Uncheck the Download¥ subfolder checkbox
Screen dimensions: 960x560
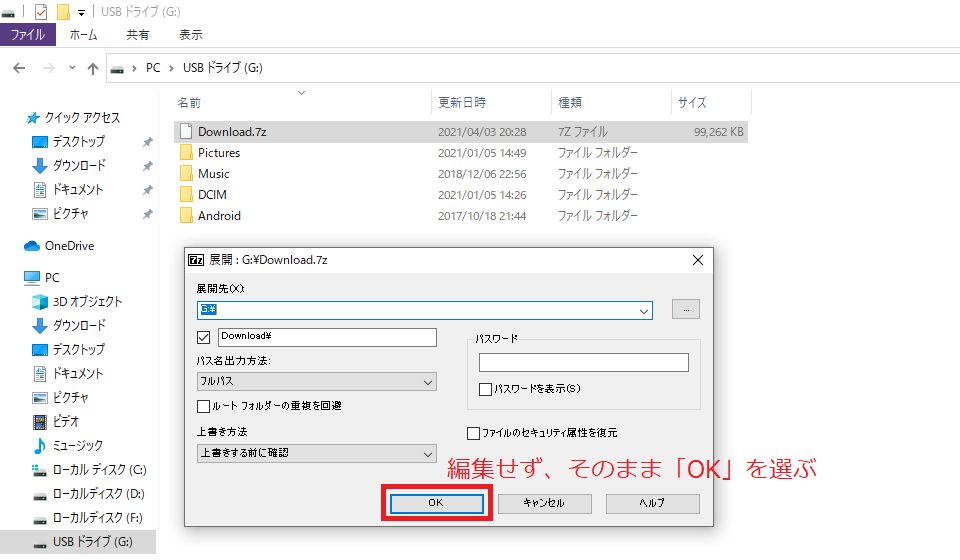click(x=204, y=337)
